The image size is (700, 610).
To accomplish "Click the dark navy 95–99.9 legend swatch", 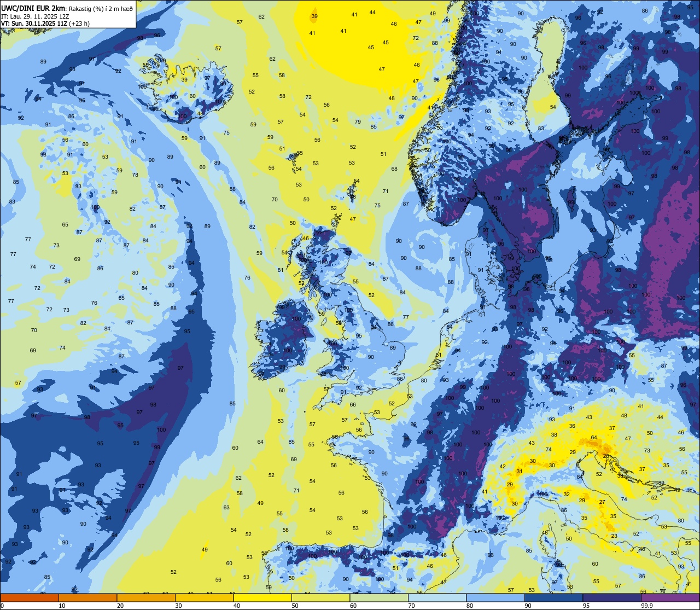I will click(612, 597).
